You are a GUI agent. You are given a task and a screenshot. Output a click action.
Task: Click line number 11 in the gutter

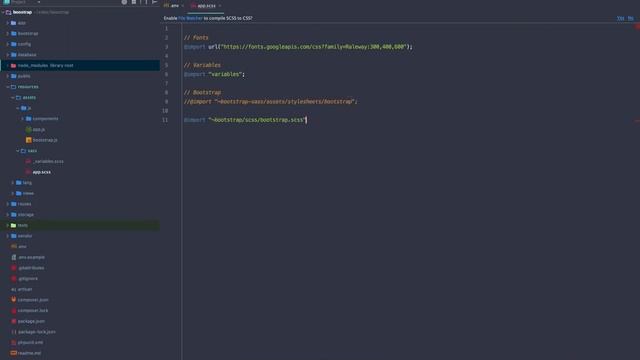click(x=165, y=120)
